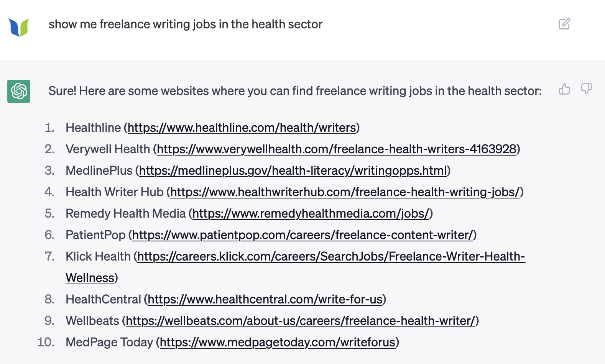Open the MedPage Today writeforus link
The image size is (605, 364).
(x=278, y=342)
